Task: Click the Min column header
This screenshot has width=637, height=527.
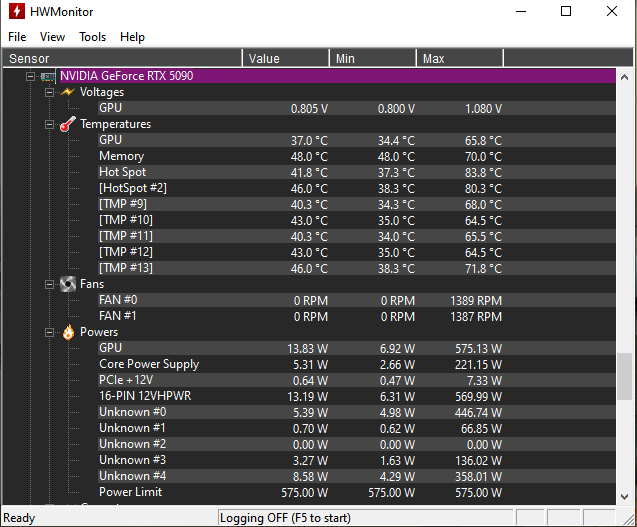Action: tap(373, 59)
